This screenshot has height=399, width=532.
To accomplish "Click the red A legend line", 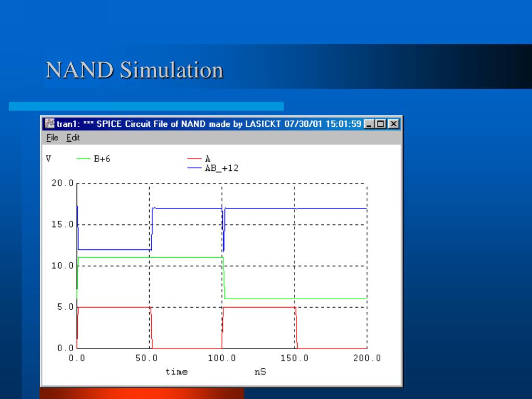I will click(194, 159).
